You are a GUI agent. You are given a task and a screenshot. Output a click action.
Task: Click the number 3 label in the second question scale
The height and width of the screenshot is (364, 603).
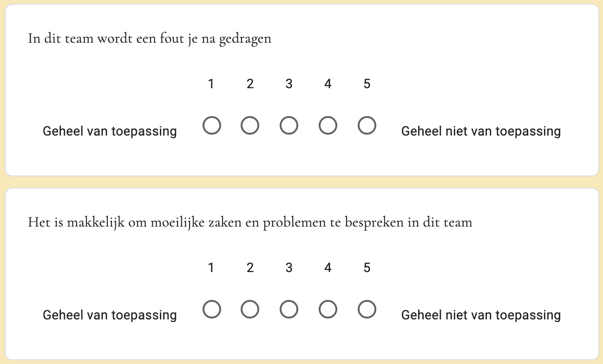click(289, 268)
